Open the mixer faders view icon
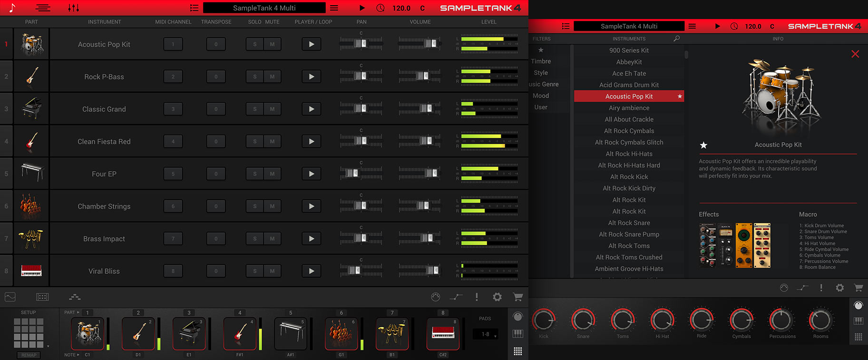868x360 pixels. (73, 8)
